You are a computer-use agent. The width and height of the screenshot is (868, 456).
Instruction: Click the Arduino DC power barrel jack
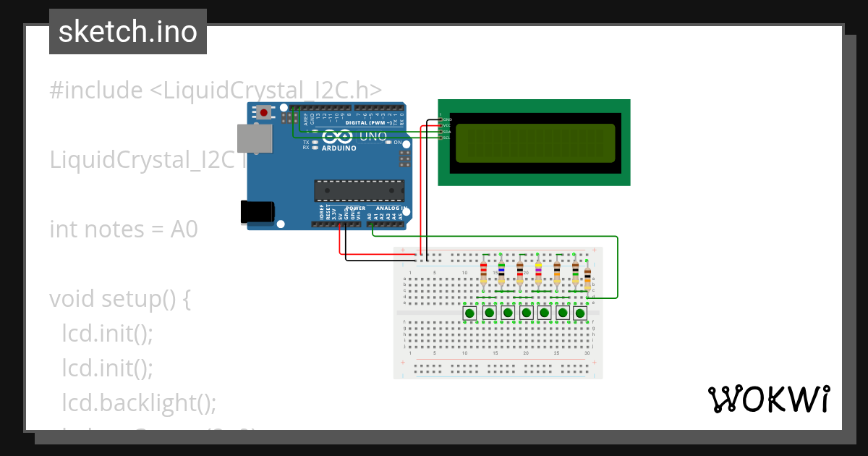click(x=258, y=211)
